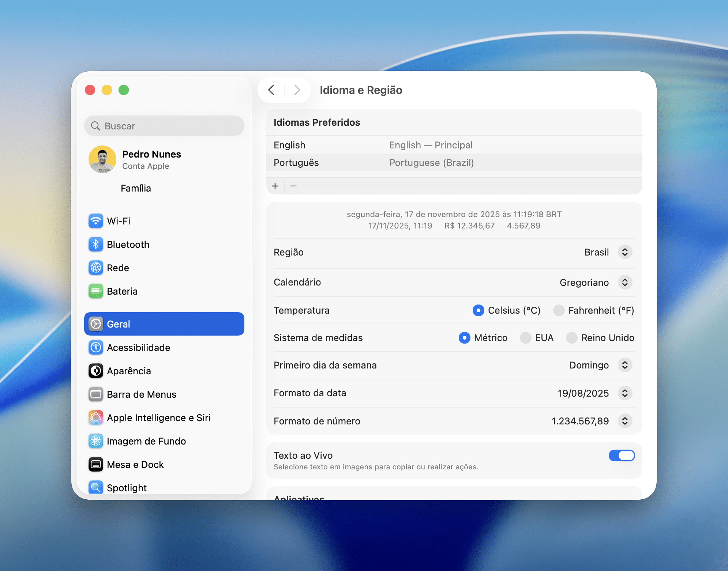Screen dimensions: 728x571
Task: Click the Acessibilidade icon
Action: tap(96, 347)
